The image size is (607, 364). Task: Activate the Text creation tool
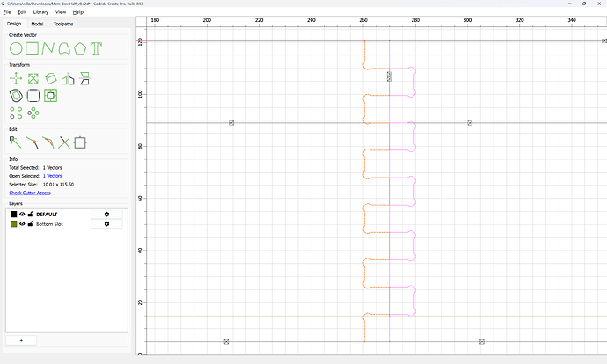[x=96, y=48]
